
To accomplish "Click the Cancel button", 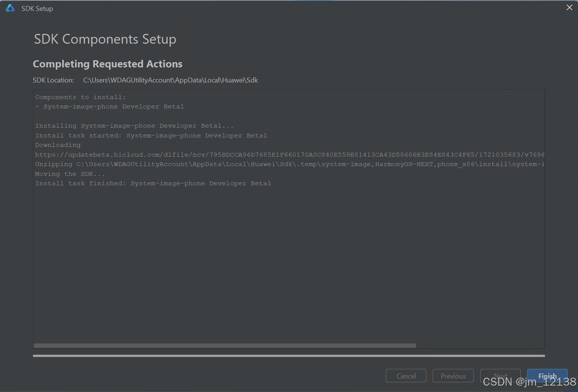I will 406,376.
